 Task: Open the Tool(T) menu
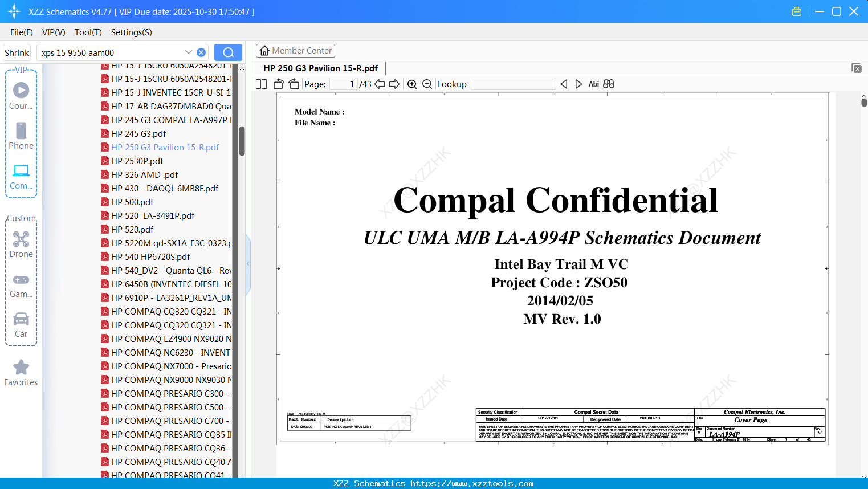88,32
